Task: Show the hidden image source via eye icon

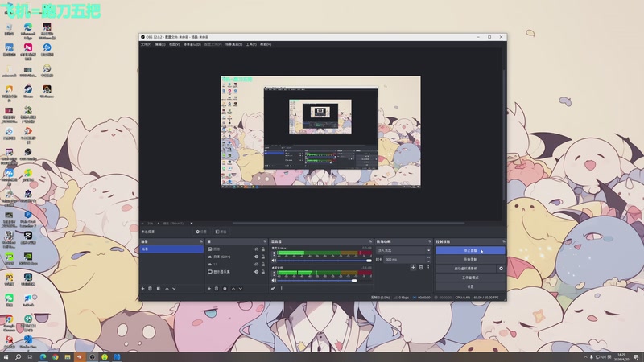Action: [x=256, y=249]
